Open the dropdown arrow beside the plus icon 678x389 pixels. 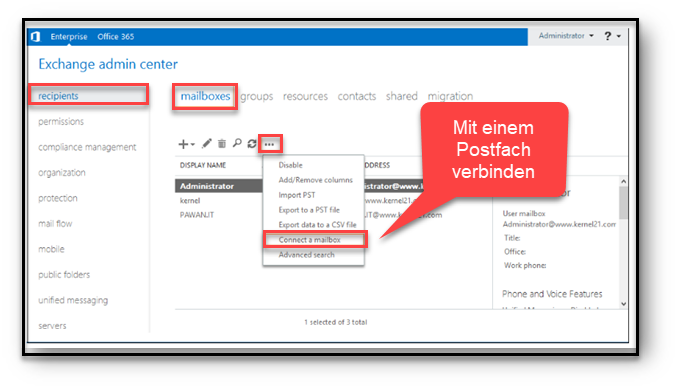193,144
